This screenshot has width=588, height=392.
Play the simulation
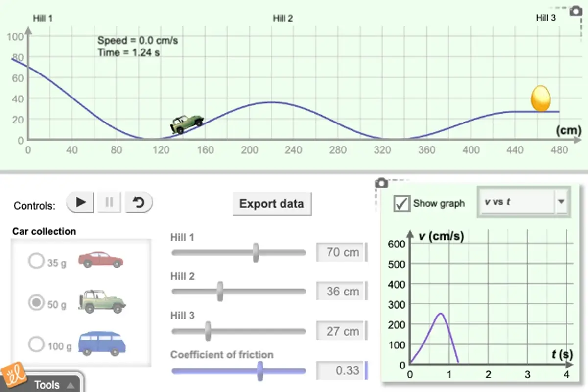point(79,202)
